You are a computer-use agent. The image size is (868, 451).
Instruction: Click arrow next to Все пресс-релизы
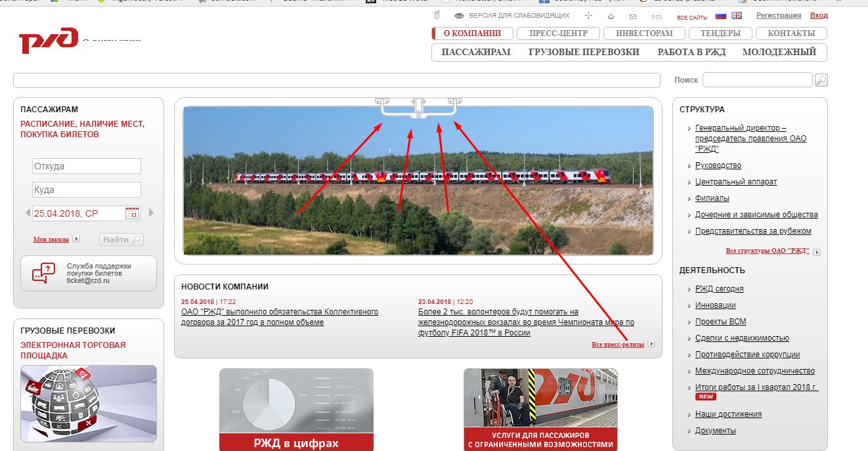point(651,343)
